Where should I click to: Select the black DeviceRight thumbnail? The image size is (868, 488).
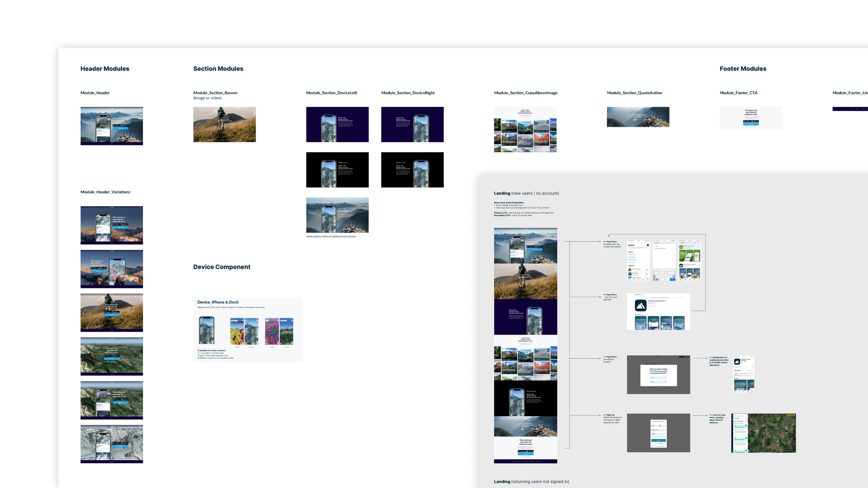tap(413, 170)
